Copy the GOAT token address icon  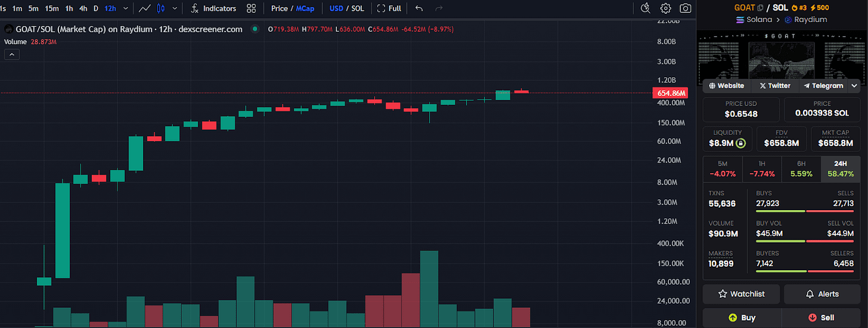click(x=760, y=8)
